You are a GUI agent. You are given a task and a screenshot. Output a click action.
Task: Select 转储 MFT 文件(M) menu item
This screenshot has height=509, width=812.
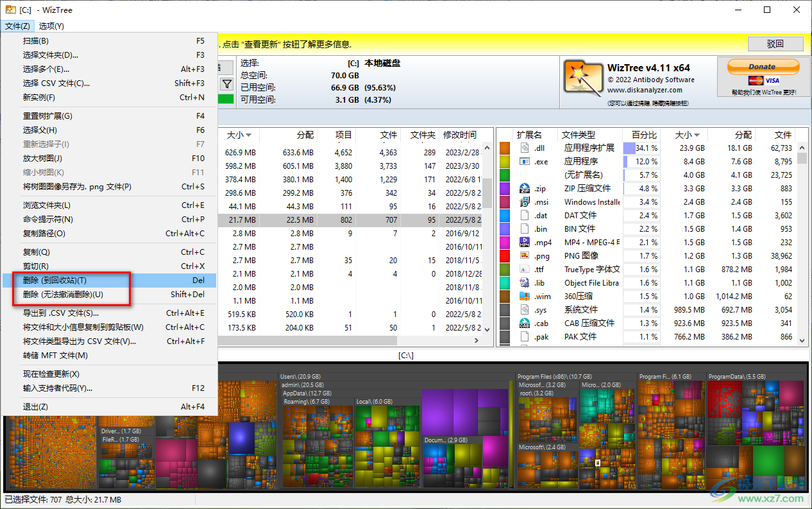tap(109, 355)
